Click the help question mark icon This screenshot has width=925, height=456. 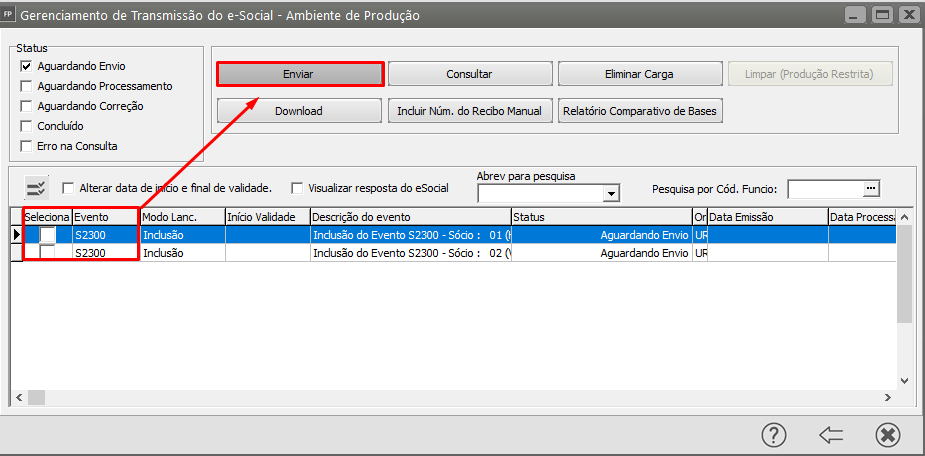click(x=774, y=434)
